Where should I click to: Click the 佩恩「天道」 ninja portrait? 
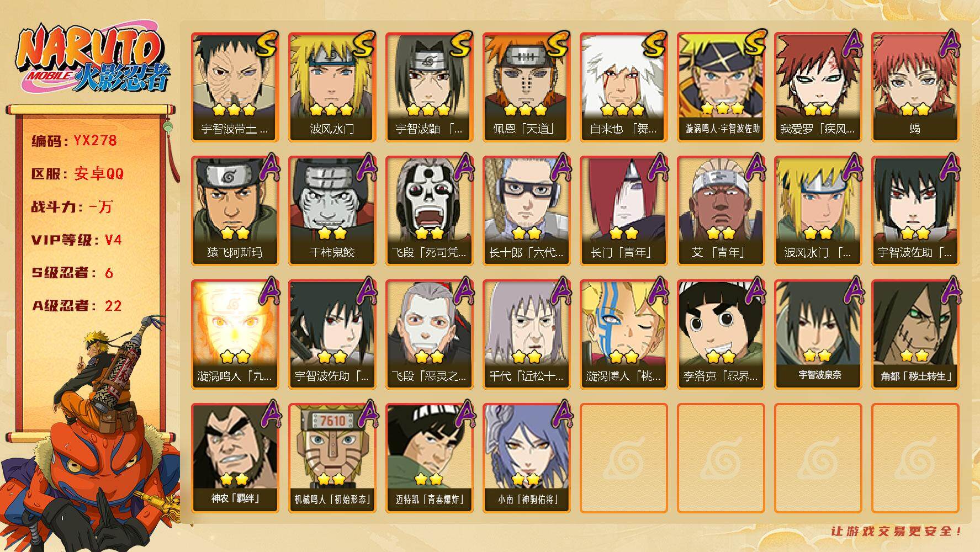click(x=526, y=87)
